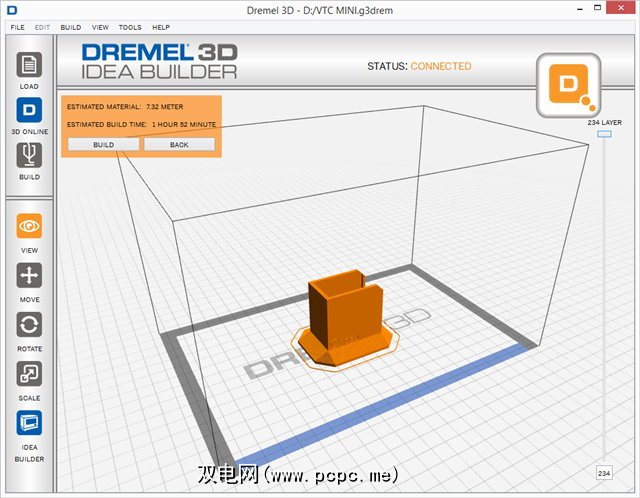This screenshot has height=498, width=640.
Task: Click the Build button in estimate panel
Action: click(x=104, y=145)
